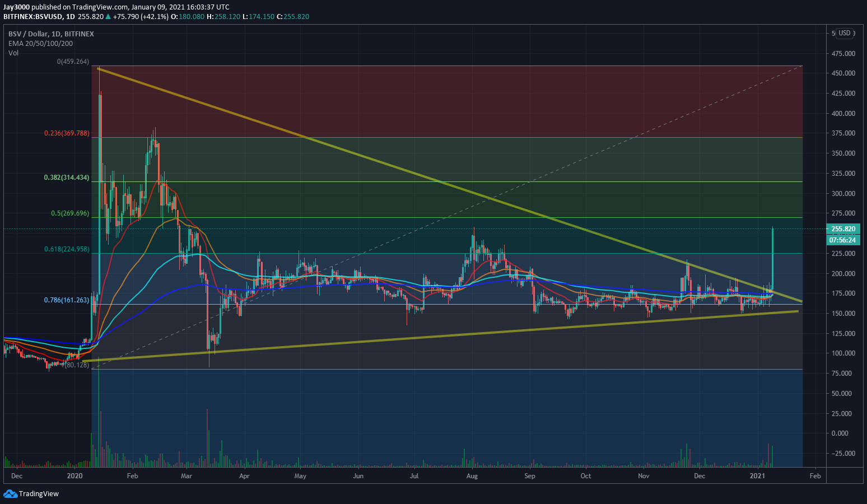Click the -25.000 price axis label
Viewport: 867px width, 504px height.
(843, 454)
